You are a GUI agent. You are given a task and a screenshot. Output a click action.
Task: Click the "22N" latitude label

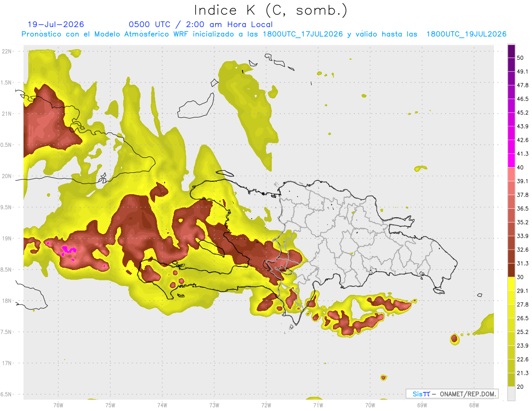click(x=7, y=51)
